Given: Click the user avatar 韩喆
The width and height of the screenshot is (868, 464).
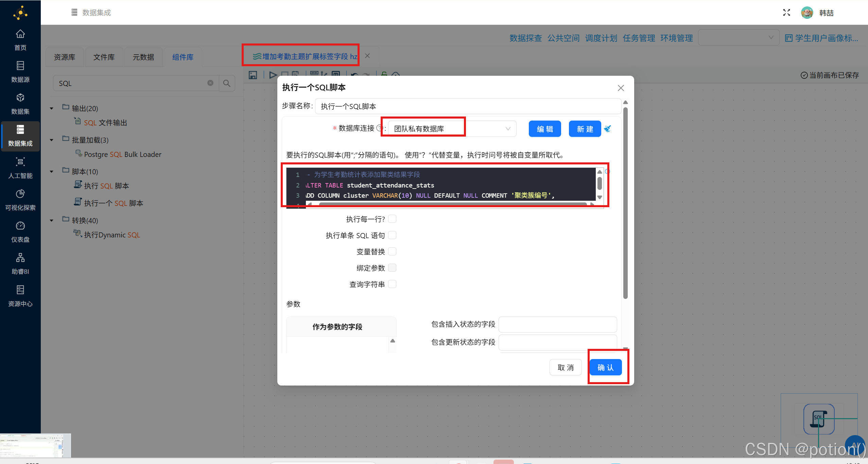Looking at the screenshot, I should tap(807, 13).
